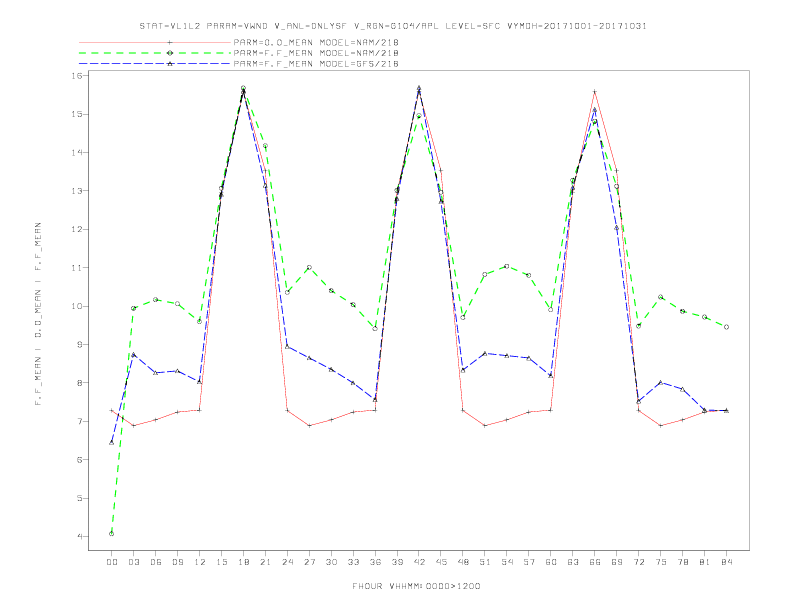Click x-axis tick label 84
The height and width of the screenshot is (612, 792).
tap(727, 562)
